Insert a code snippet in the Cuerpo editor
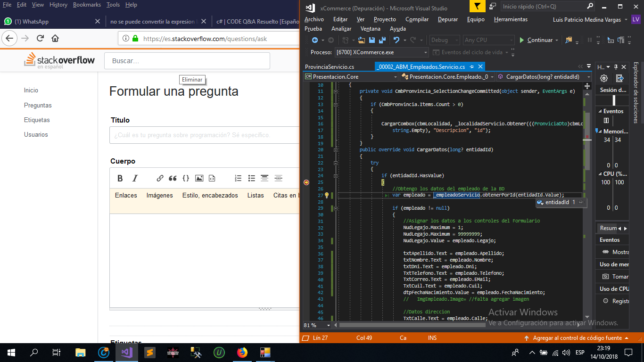 212,178
